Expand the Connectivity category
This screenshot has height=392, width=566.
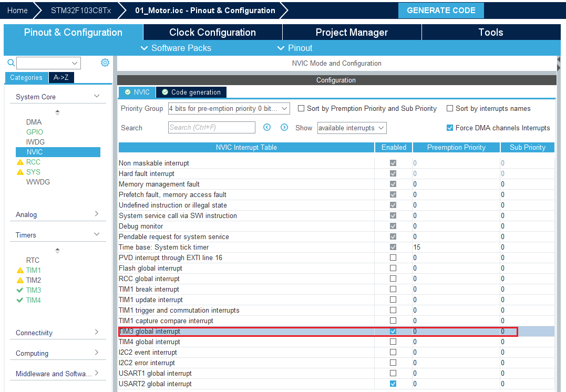coord(57,333)
